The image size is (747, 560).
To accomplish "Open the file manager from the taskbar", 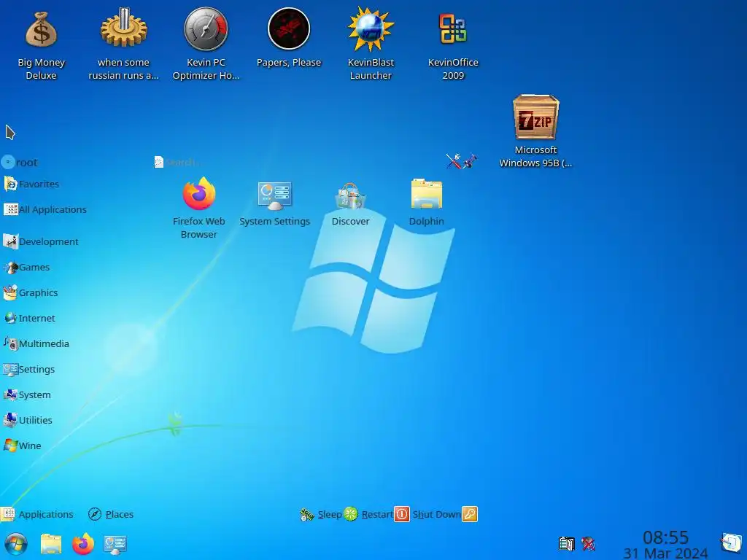I will click(x=51, y=544).
